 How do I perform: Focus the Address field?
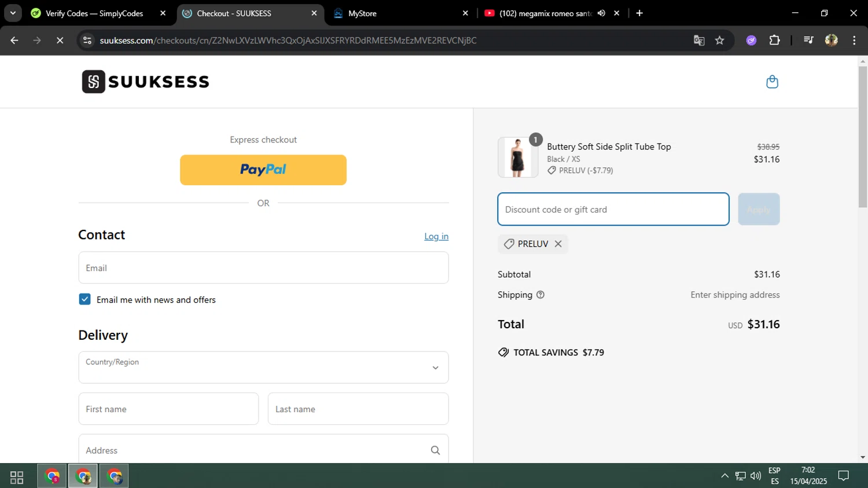pyautogui.click(x=263, y=450)
